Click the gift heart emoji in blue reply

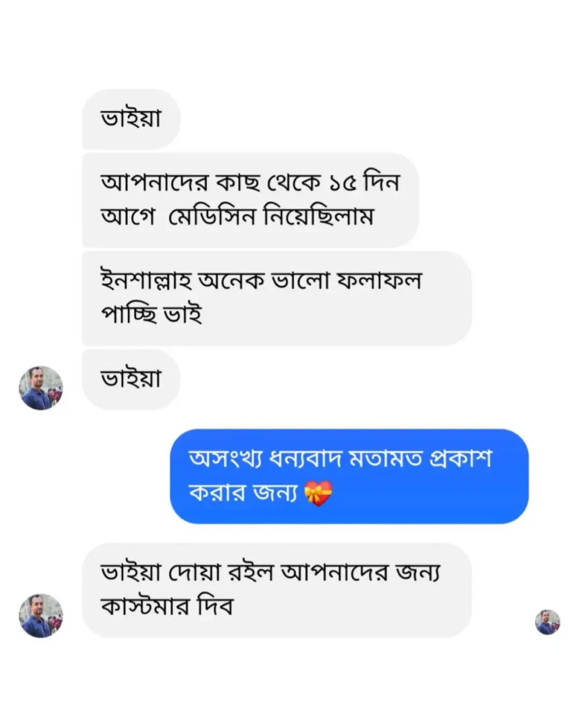click(318, 493)
